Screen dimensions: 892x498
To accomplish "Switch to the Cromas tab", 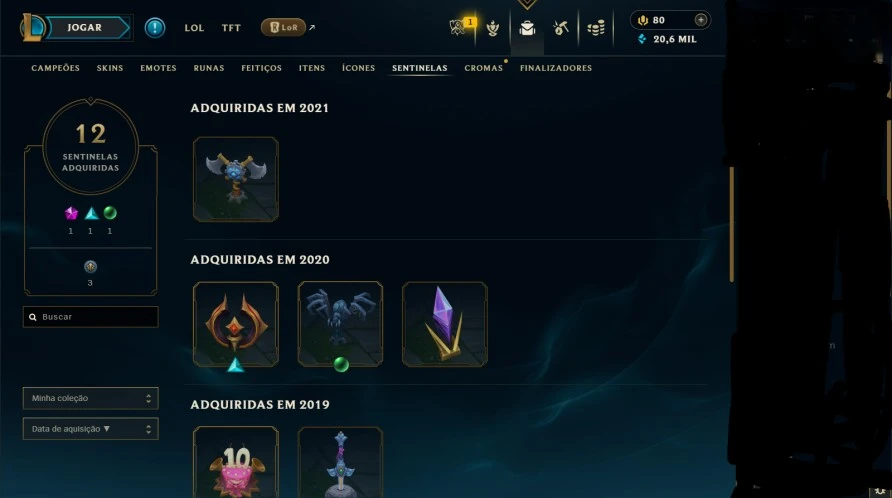I will [x=484, y=68].
